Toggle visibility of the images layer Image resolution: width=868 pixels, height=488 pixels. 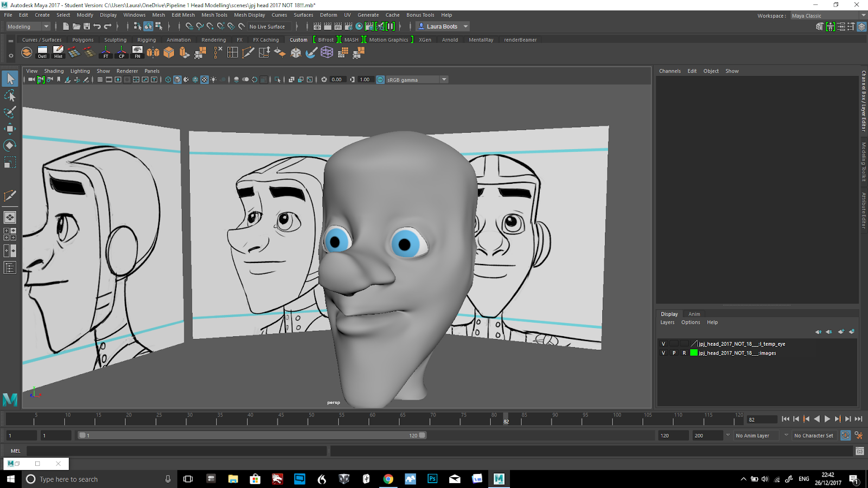pos(663,353)
